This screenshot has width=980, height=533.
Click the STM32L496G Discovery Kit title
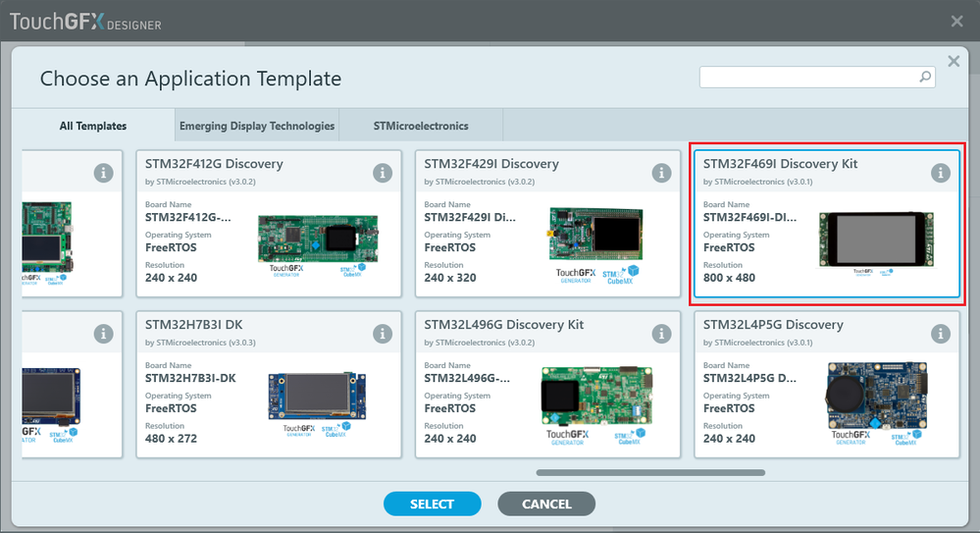click(x=504, y=325)
